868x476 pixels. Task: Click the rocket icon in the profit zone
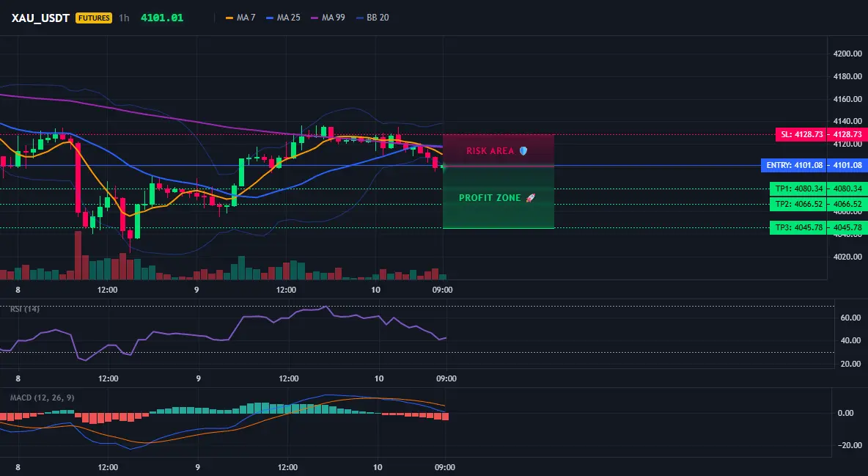tap(530, 198)
